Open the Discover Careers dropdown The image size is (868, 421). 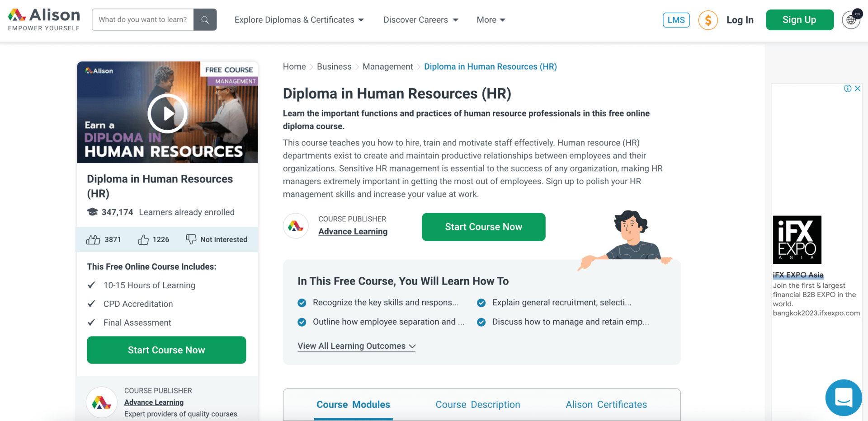pos(420,20)
